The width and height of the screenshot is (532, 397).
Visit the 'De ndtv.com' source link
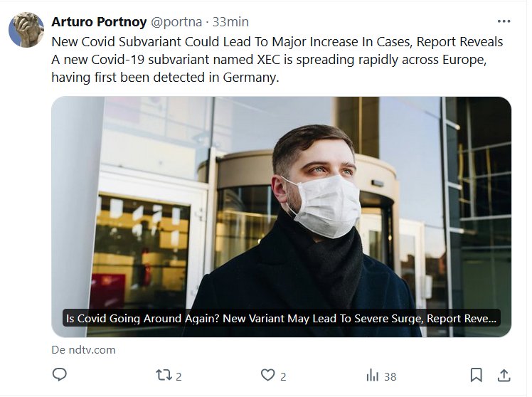pos(83,349)
